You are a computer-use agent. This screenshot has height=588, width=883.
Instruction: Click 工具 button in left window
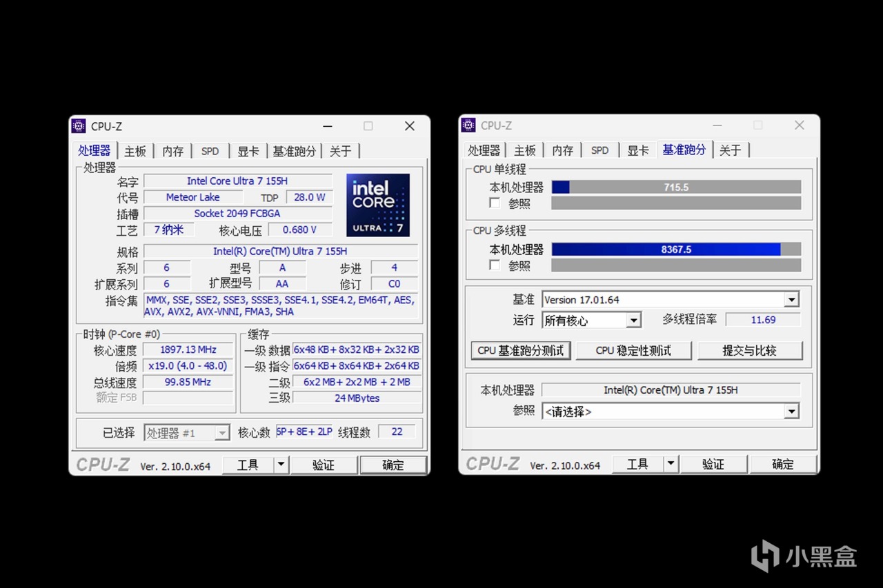click(248, 465)
